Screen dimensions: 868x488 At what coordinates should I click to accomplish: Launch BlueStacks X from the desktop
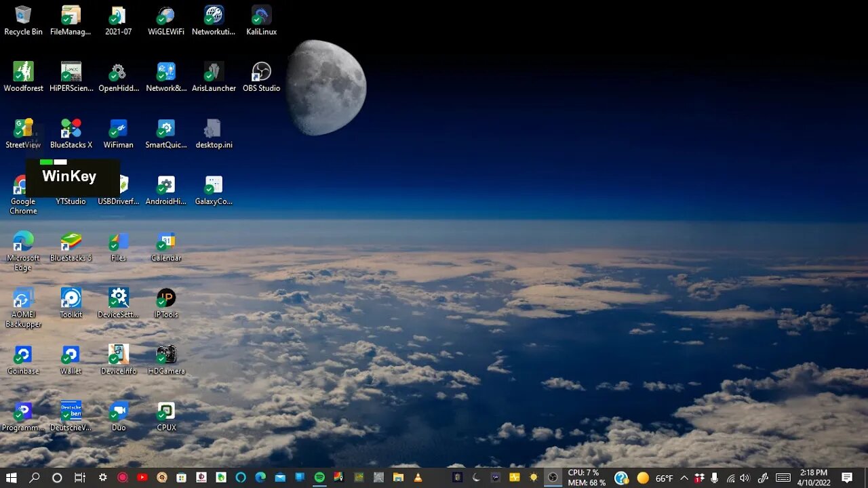pyautogui.click(x=71, y=134)
